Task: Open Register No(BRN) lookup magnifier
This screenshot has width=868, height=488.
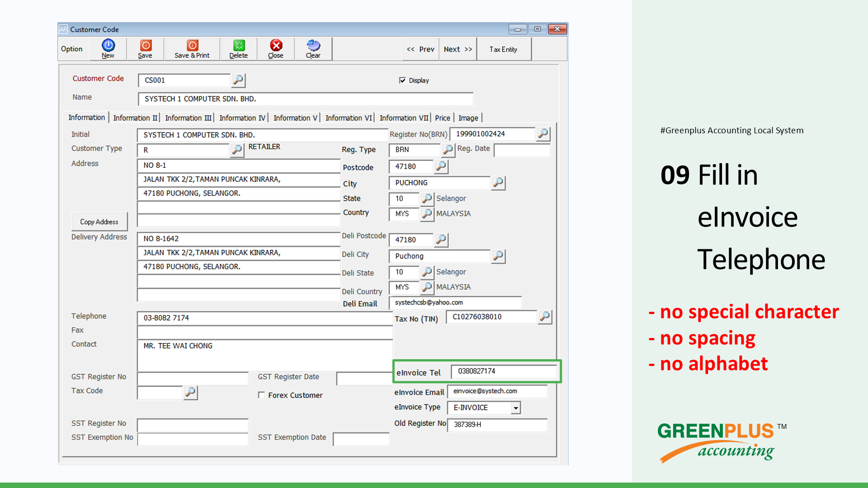Action: 543,134
